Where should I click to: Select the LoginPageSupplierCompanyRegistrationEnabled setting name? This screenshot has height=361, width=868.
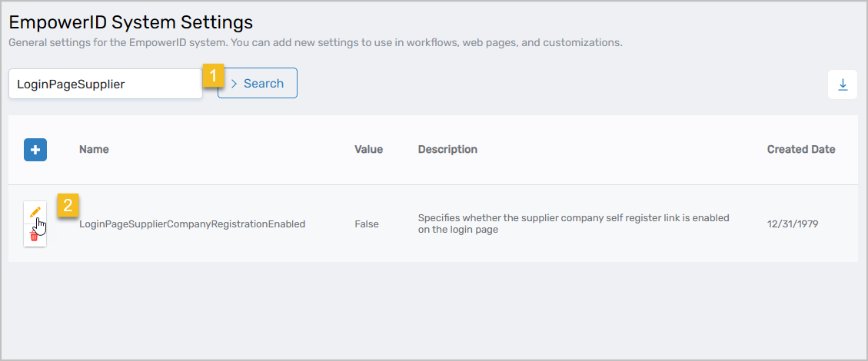click(x=192, y=224)
